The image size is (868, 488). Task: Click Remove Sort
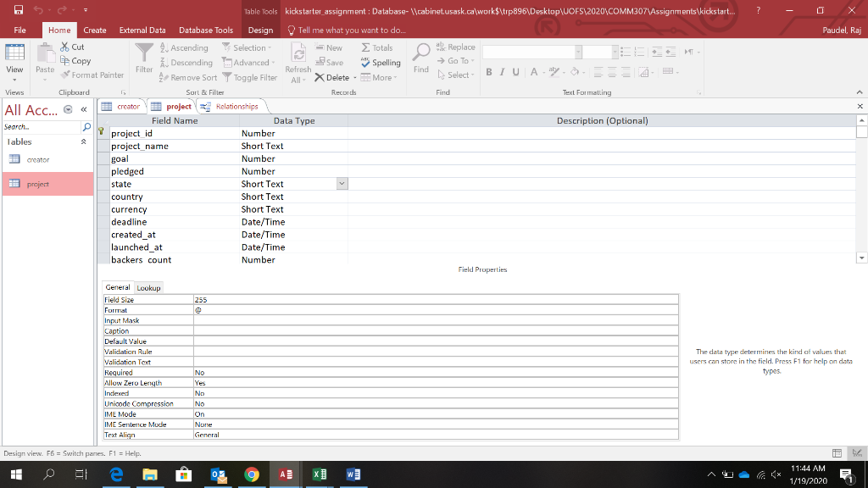coord(188,77)
